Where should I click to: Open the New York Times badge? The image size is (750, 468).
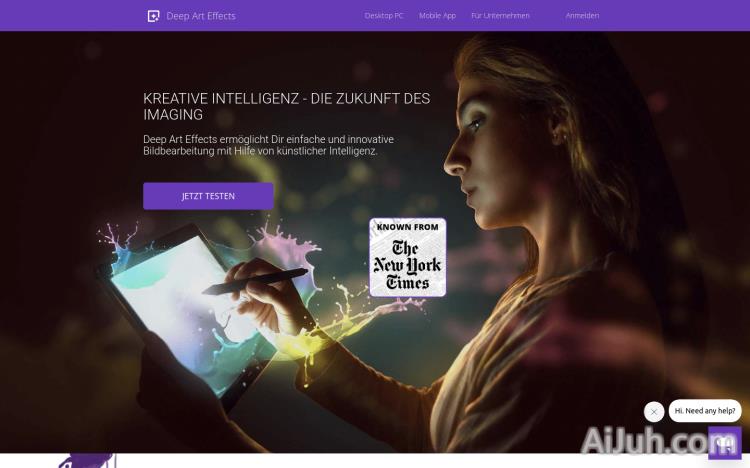[408, 257]
